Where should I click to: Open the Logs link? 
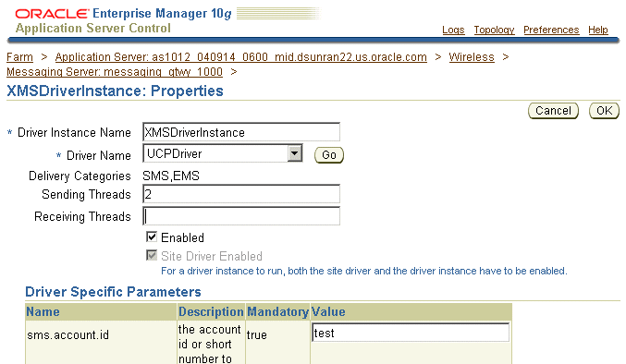(x=453, y=30)
